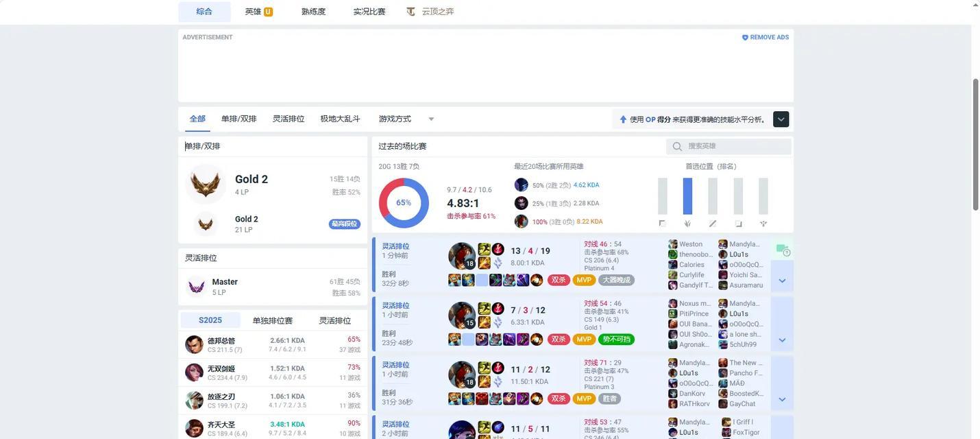Click the 齐天大圣 champion portrait
This screenshot has width=980, height=439.
coord(194,429)
